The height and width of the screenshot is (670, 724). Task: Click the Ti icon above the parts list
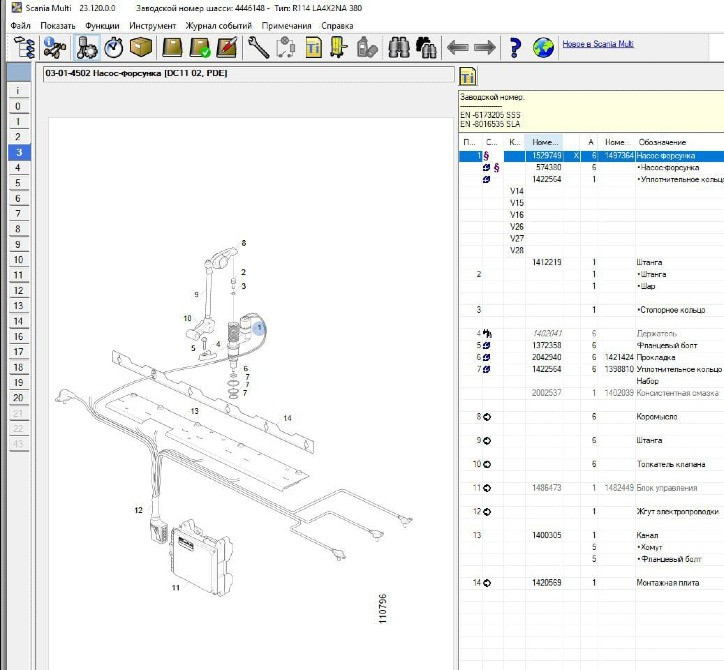tap(468, 77)
